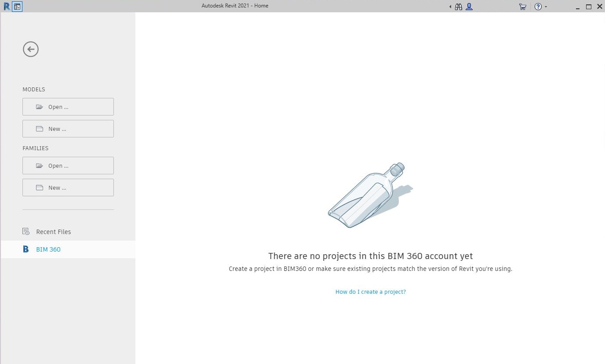Switch to Recent Files view
Viewport: 605px width, 364px height.
(53, 231)
